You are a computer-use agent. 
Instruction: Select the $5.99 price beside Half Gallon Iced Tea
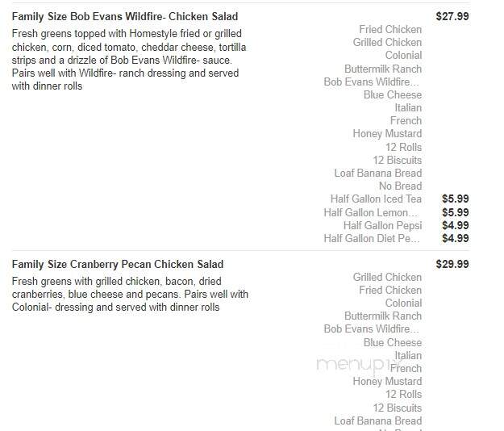455,199
